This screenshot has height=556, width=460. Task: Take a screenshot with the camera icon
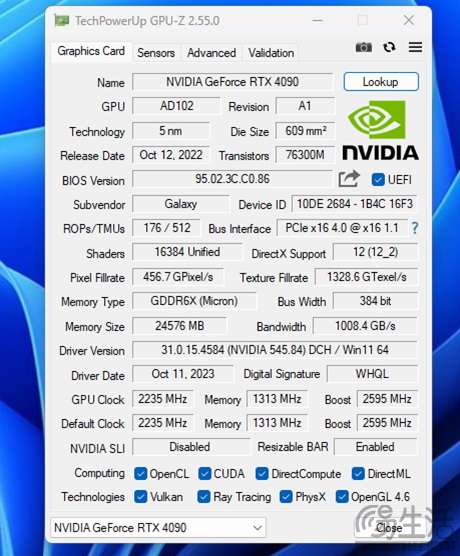(364, 47)
